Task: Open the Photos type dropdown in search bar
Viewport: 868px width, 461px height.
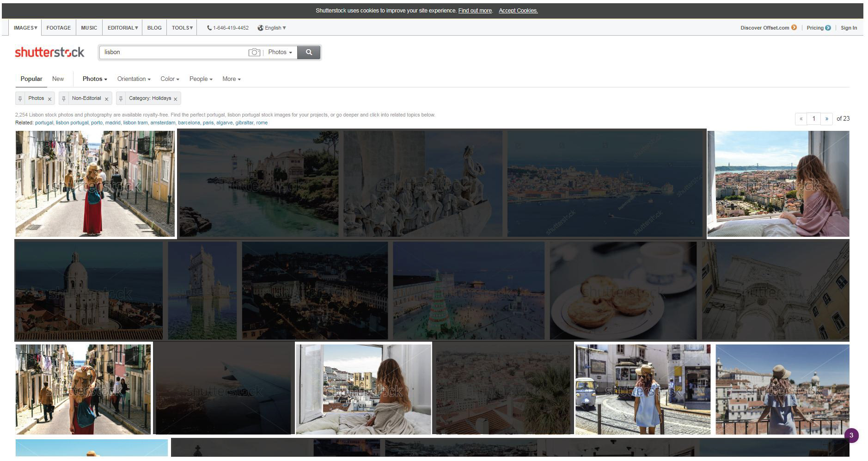Action: [x=280, y=52]
